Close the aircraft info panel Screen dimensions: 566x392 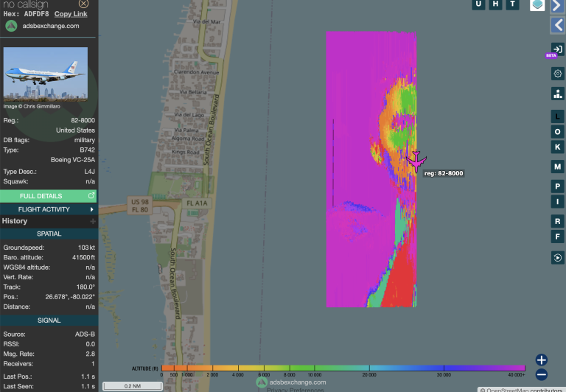[x=83, y=4]
